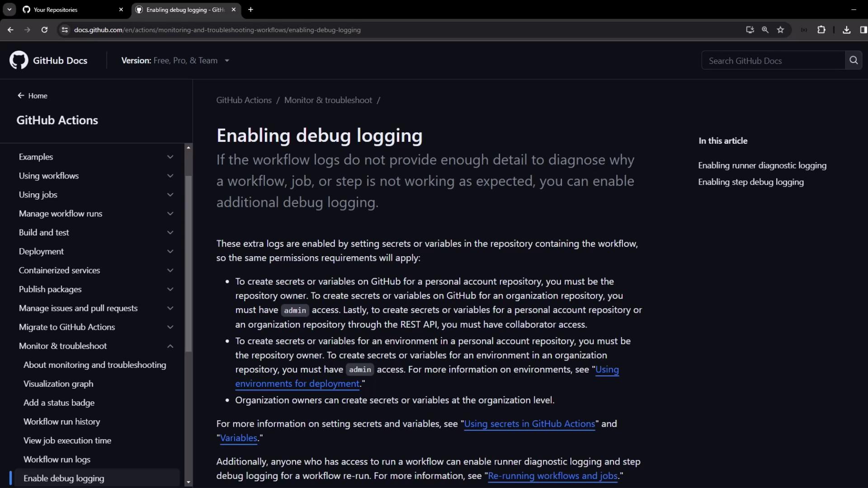
Task: Bookmark this page with star icon
Action: click(780, 30)
